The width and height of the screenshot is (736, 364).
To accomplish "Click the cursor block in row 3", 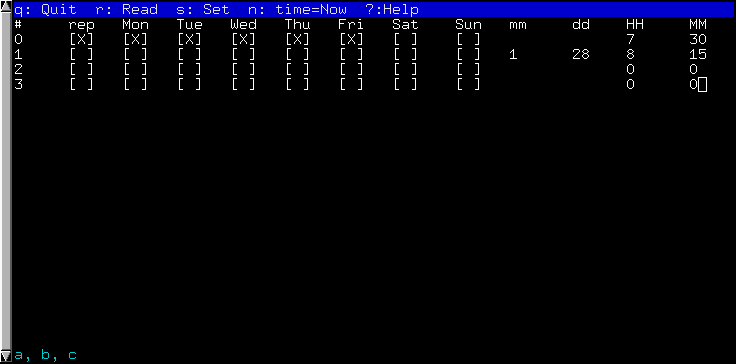I will [x=702, y=85].
